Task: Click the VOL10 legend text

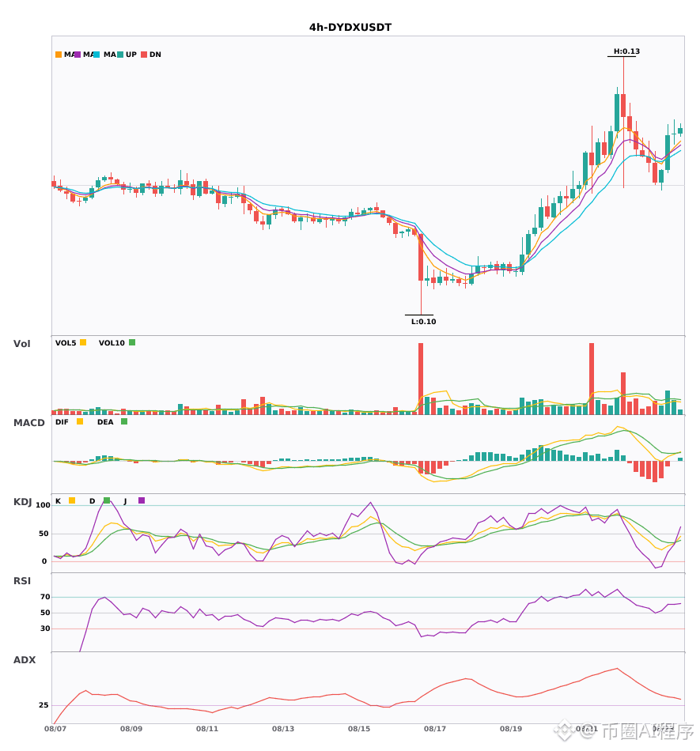Action: 112,343
